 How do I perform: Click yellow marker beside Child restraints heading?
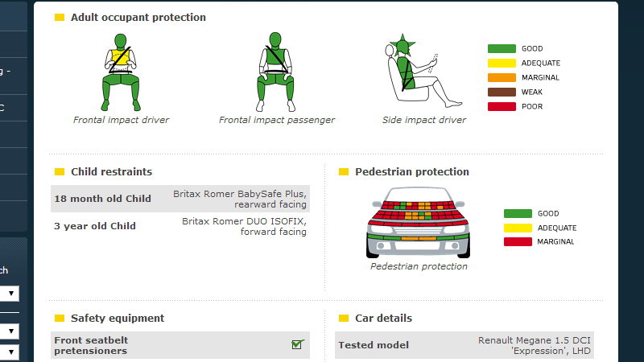pos(60,171)
